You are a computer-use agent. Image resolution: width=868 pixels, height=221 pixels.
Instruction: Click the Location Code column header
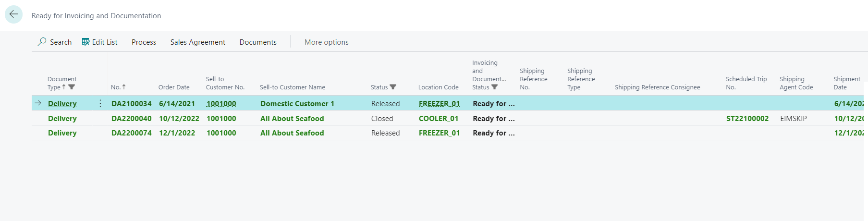pyautogui.click(x=438, y=87)
